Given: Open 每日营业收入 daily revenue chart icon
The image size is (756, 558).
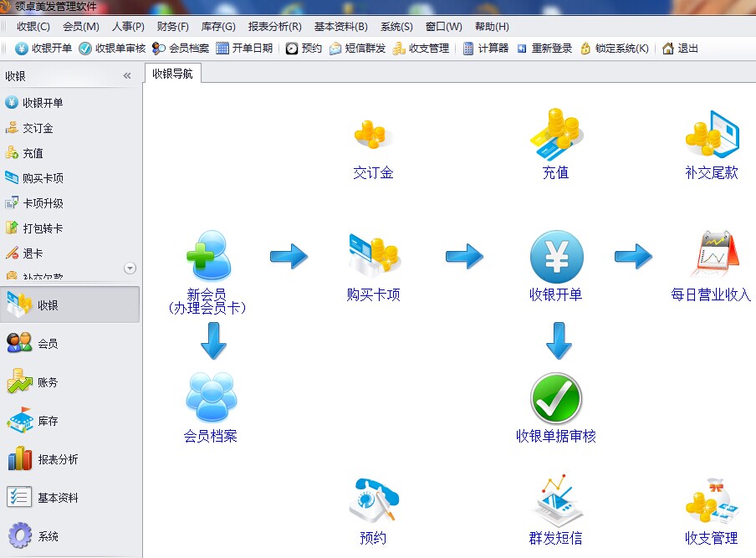Looking at the screenshot, I should 712,255.
